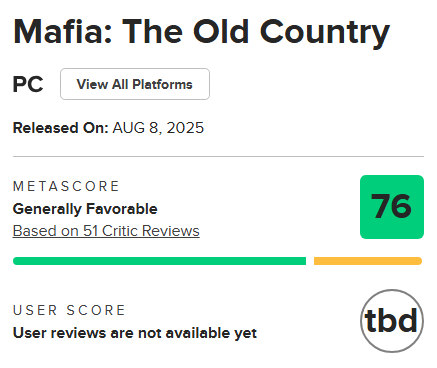437x368 pixels.
Task: Open the Based on 51 Critic Reviews link
Action: point(106,231)
